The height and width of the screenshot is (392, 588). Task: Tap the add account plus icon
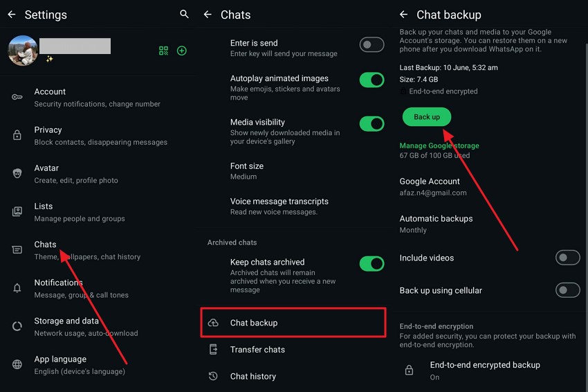pyautogui.click(x=182, y=51)
